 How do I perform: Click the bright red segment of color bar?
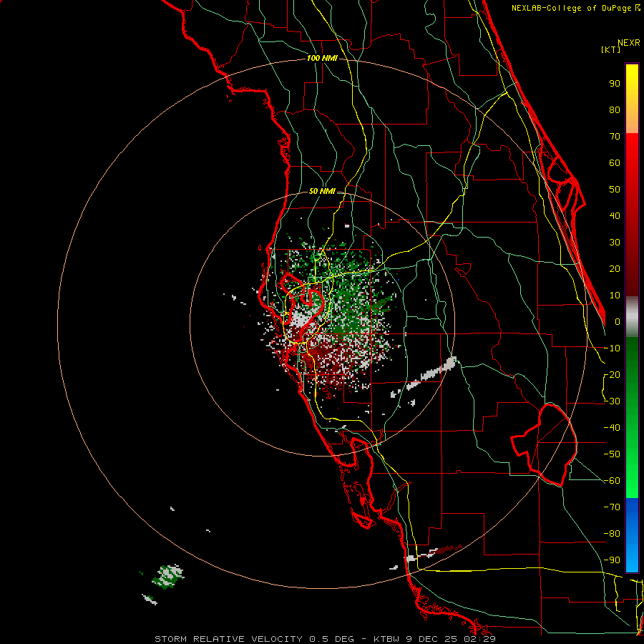coord(632,150)
